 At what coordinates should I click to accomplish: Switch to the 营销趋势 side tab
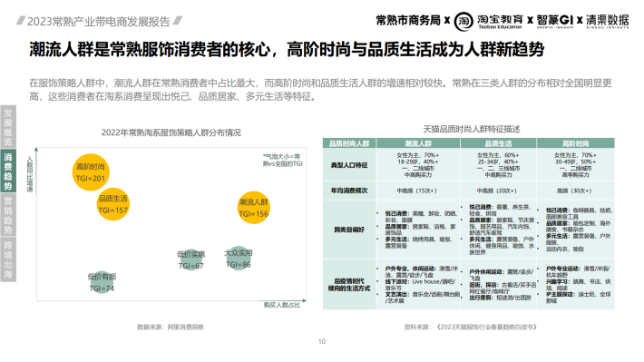point(8,215)
